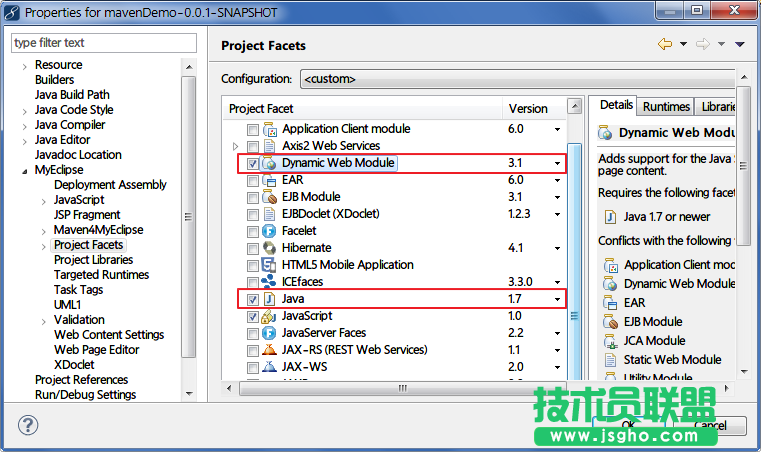Switch to the Runtimes tab
Image resolution: width=761 pixels, height=452 pixels.
tap(666, 106)
